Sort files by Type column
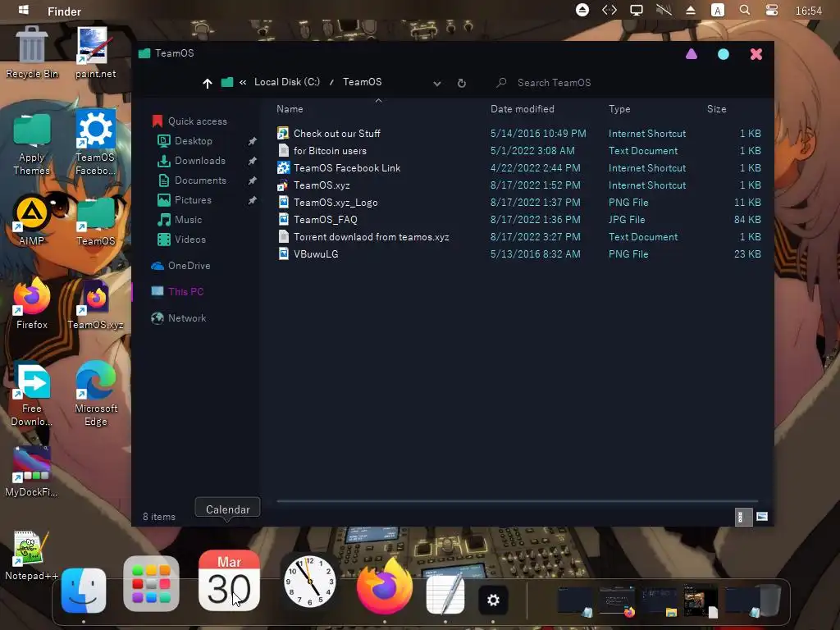The height and width of the screenshot is (630, 840). (619, 109)
